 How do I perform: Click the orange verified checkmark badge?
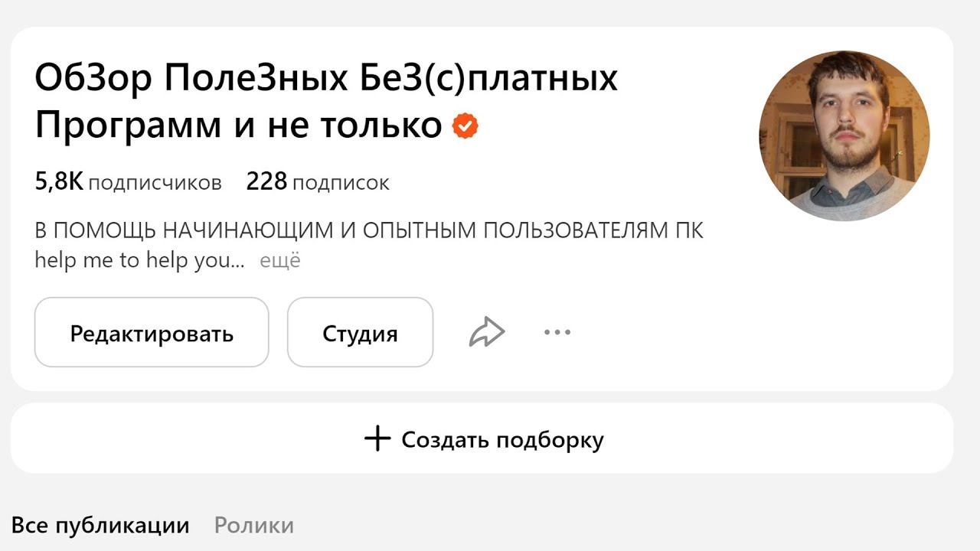(x=465, y=126)
